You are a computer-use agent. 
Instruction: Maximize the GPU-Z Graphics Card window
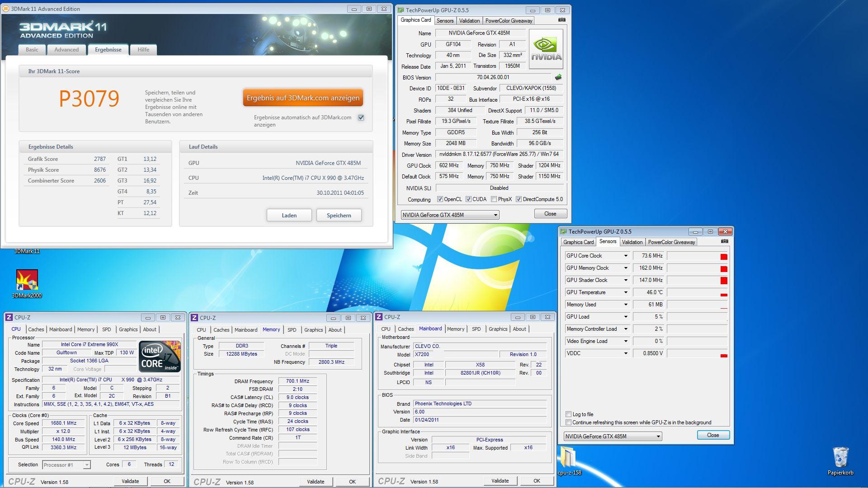pos(547,10)
